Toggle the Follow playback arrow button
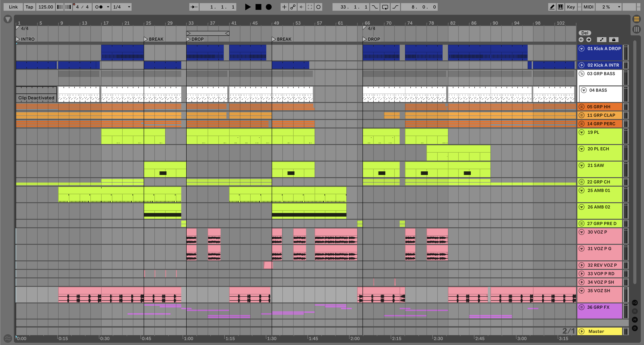 tap(194, 7)
